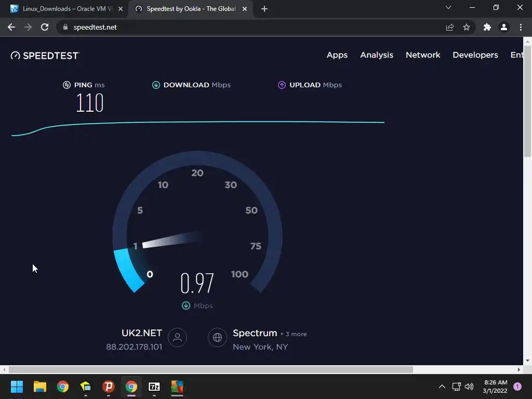
Task: Click the 0.97 download speed reading
Action: [x=197, y=283]
